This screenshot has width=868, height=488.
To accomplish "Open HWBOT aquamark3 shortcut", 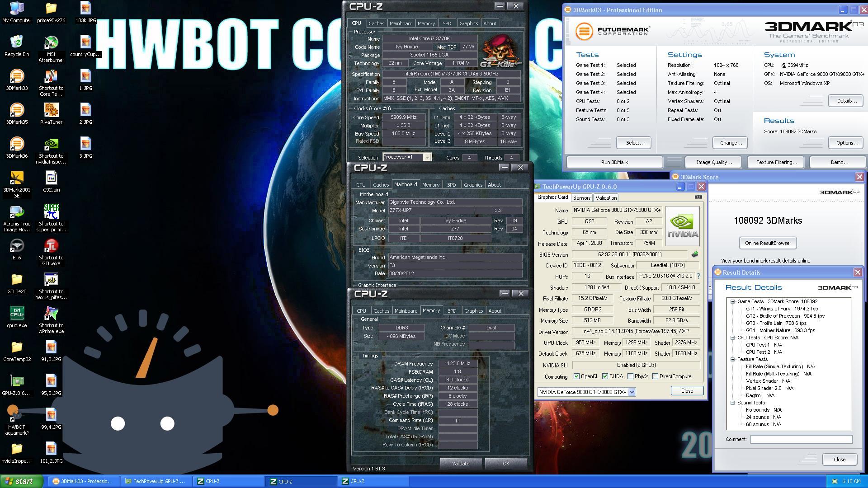I will click(x=17, y=422).
